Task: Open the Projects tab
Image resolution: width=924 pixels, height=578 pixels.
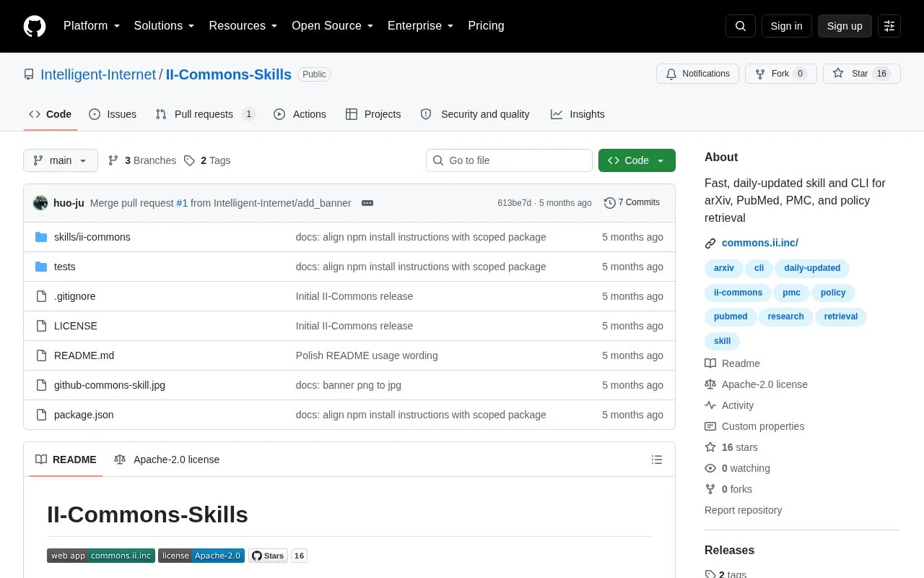Action: point(373,114)
